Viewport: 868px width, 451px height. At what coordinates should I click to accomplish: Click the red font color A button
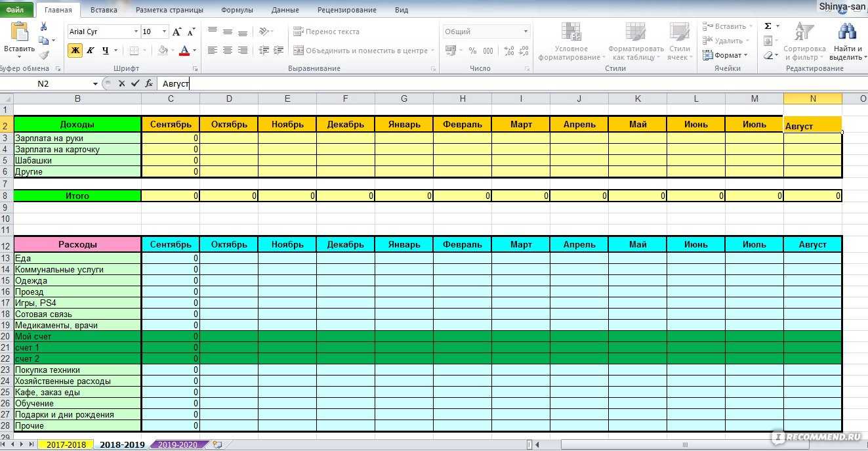184,51
